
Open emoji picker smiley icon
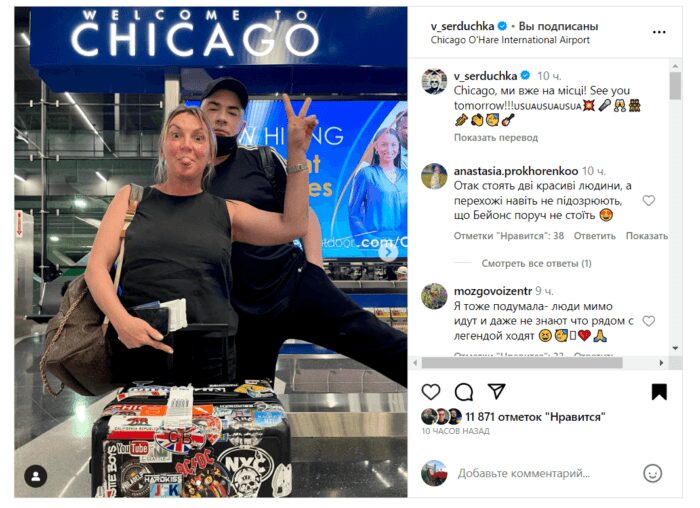tap(652, 473)
